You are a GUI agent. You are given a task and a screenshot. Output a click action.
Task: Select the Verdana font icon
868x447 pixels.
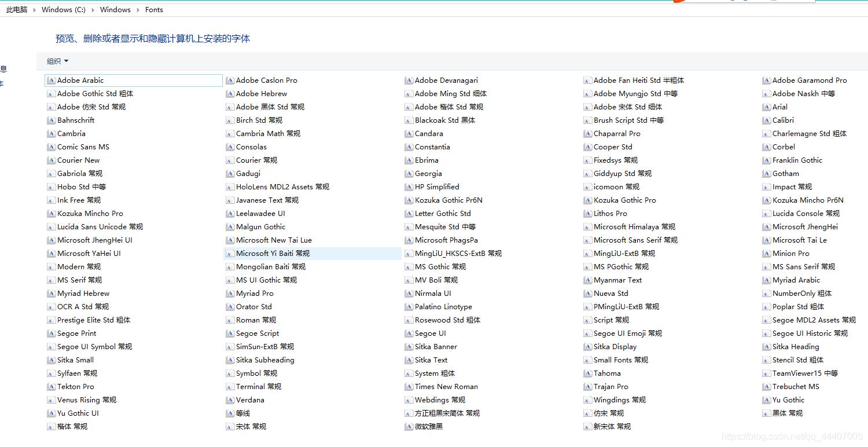(x=230, y=400)
